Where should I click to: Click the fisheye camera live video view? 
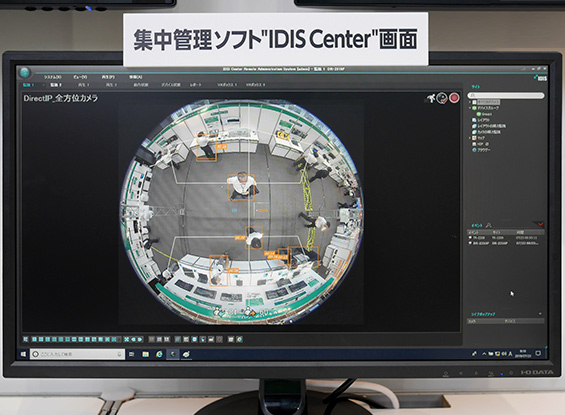point(241,212)
